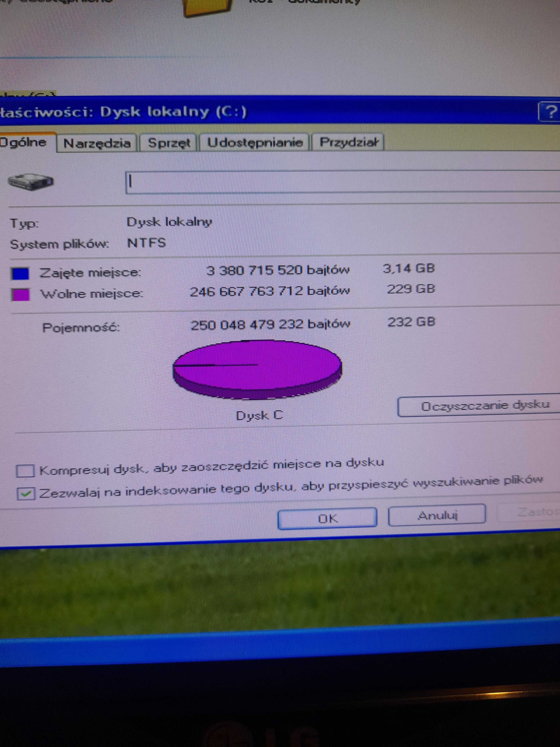Image resolution: width=560 pixels, height=747 pixels.
Task: Click the NTFS file system text
Action: tap(147, 243)
